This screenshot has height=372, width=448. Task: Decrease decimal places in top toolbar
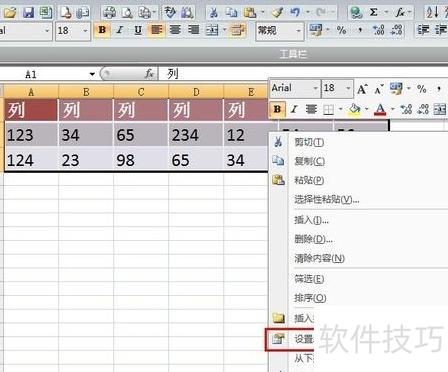pyautogui.click(x=397, y=30)
